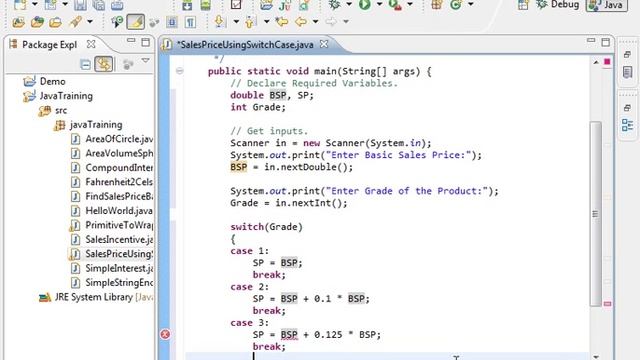Click Run External Tools icon with red toolbox
The width and height of the screenshot is (640, 360).
[395, 4]
